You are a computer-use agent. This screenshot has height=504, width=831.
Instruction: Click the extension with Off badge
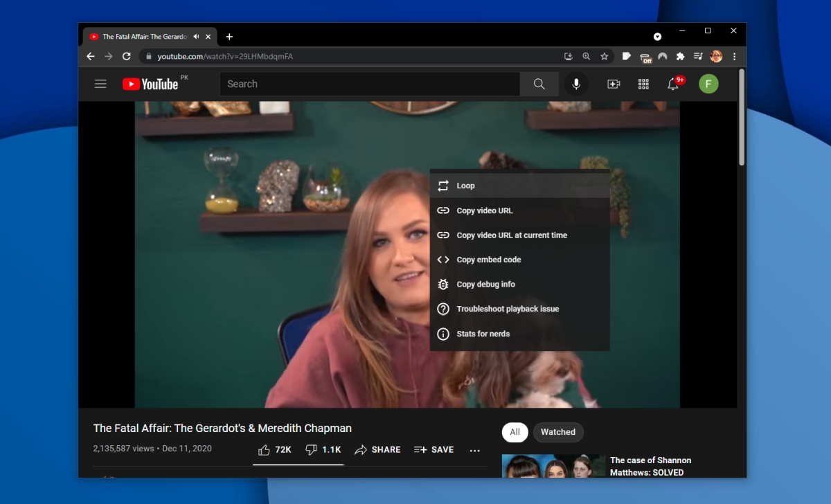[645, 57]
